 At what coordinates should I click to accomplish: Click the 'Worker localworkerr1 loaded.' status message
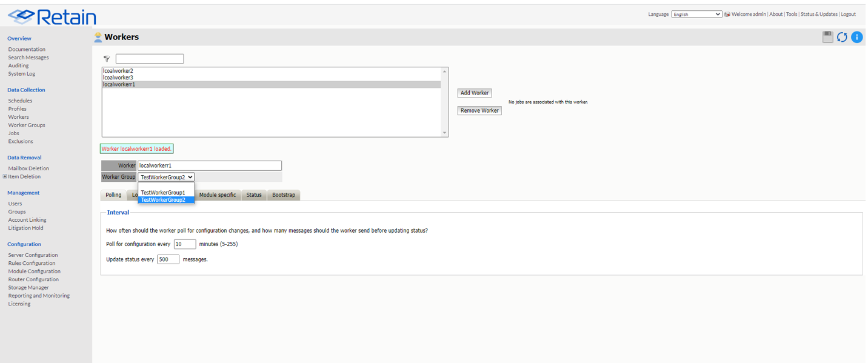point(136,148)
